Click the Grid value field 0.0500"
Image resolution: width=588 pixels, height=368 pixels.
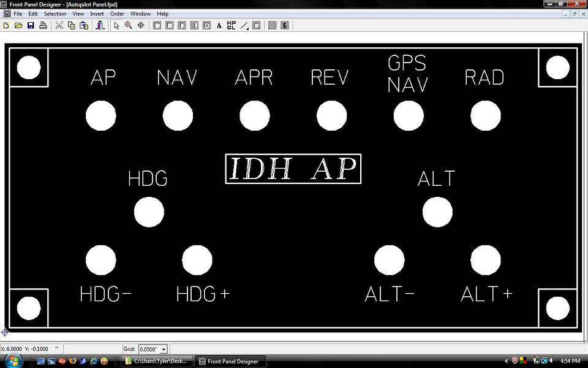pyautogui.click(x=149, y=349)
